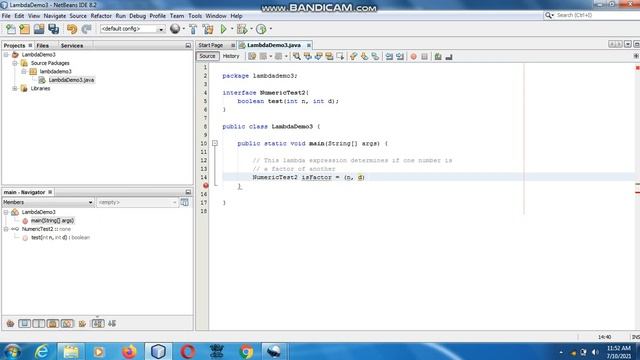Viewport: 640px width, 360px height.
Task: Run the project with green play icon
Action: pyautogui.click(x=223, y=29)
